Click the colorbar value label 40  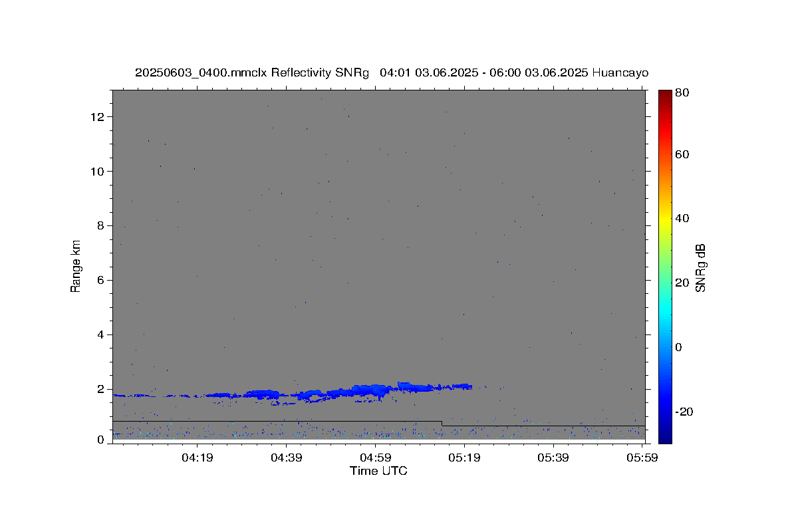click(x=682, y=218)
